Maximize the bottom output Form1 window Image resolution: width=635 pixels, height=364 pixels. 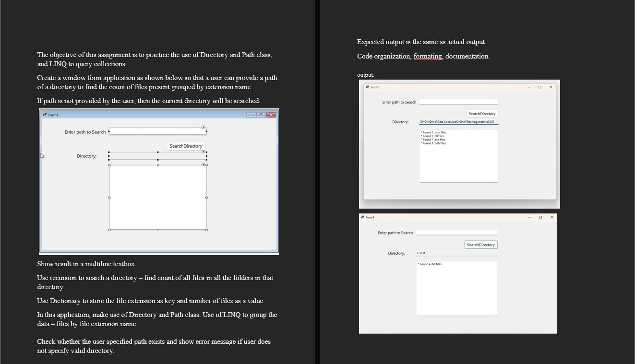pos(541,217)
